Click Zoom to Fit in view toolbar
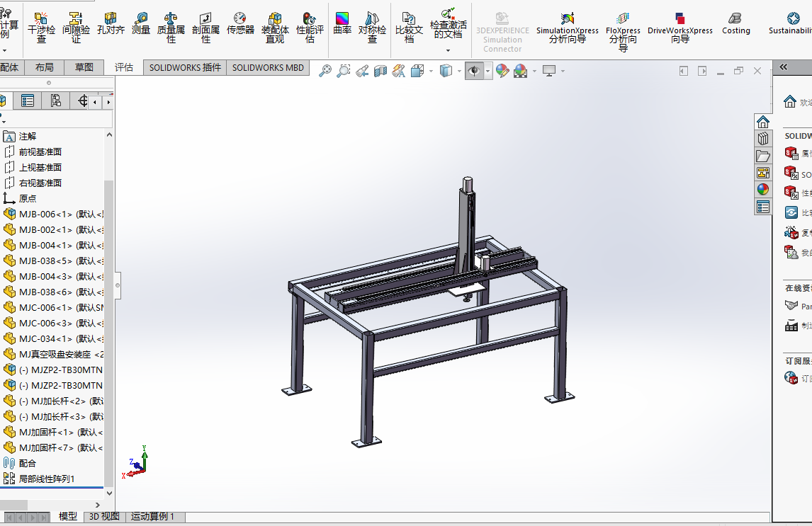 (x=325, y=71)
